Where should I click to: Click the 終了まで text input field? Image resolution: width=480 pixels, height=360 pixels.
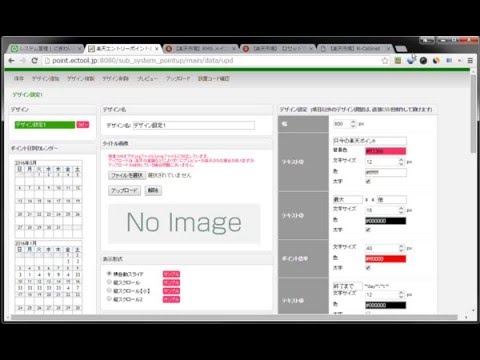point(348,286)
